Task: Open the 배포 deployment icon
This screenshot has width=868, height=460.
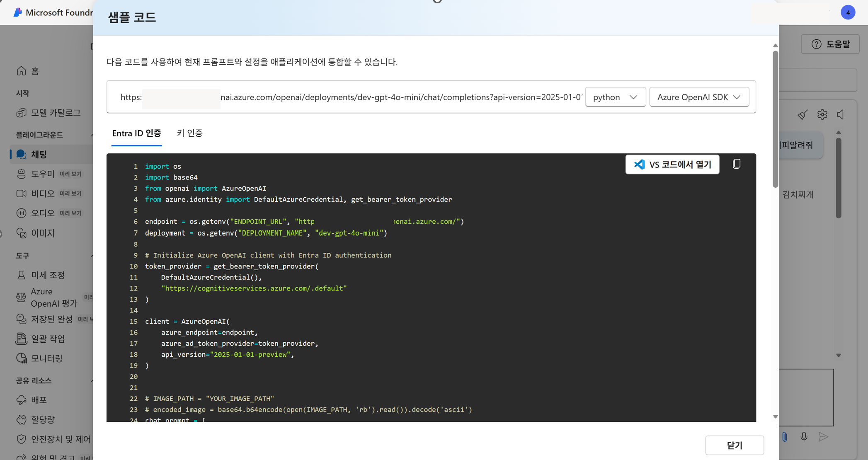Action: point(21,400)
